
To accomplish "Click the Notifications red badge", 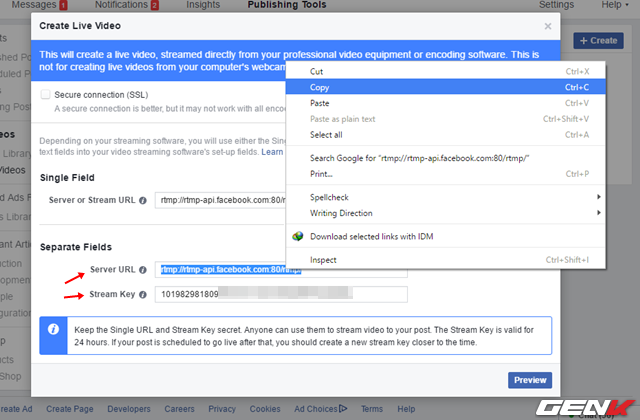I will tap(155, 5).
